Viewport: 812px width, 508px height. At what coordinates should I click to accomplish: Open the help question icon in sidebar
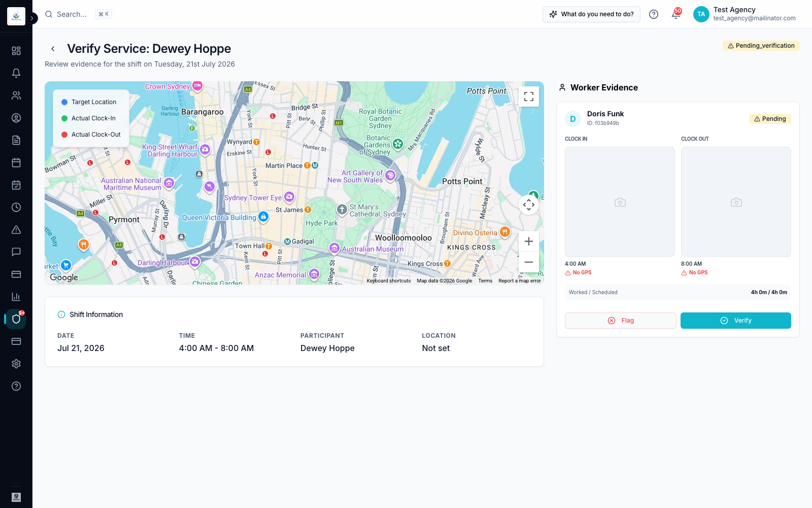tap(16, 386)
